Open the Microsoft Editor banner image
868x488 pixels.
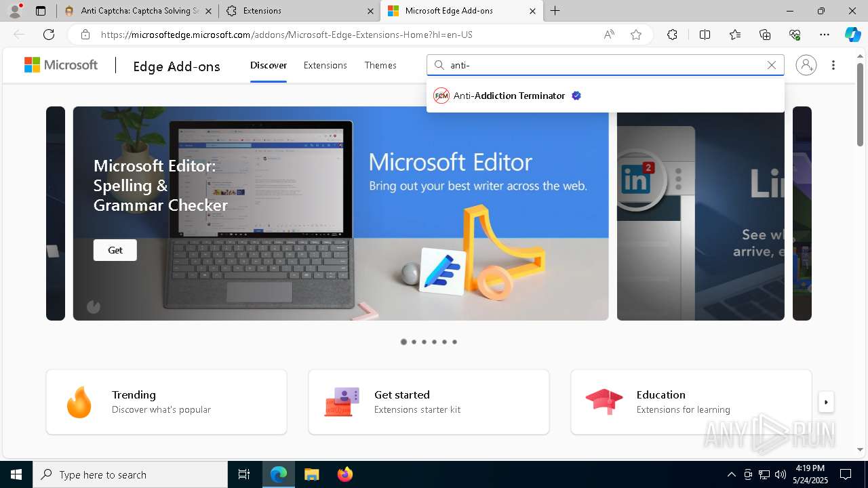click(x=340, y=213)
